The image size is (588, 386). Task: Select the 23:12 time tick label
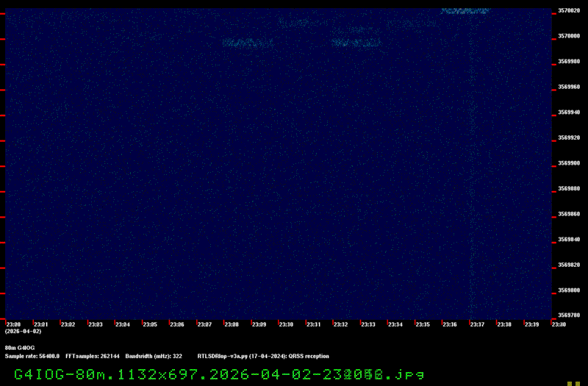point(341,324)
